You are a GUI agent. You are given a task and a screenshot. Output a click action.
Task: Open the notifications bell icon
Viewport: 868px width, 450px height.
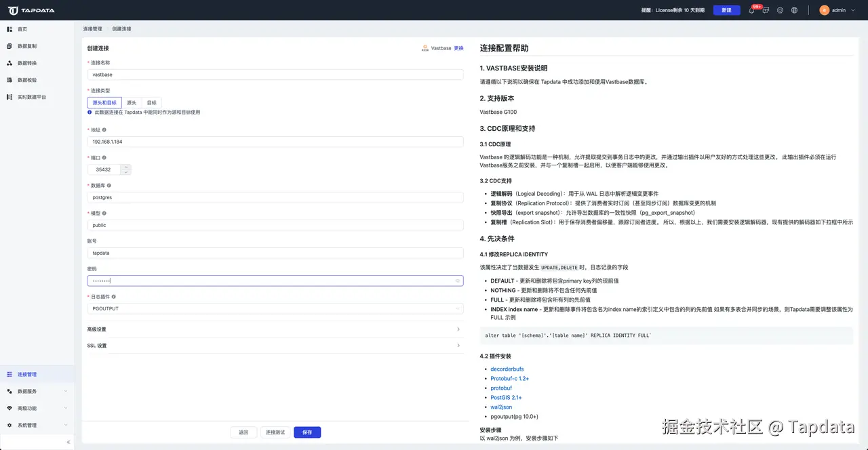click(x=751, y=10)
